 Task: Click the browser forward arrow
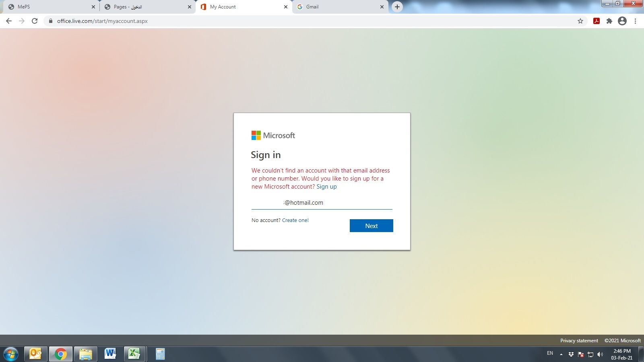click(22, 21)
